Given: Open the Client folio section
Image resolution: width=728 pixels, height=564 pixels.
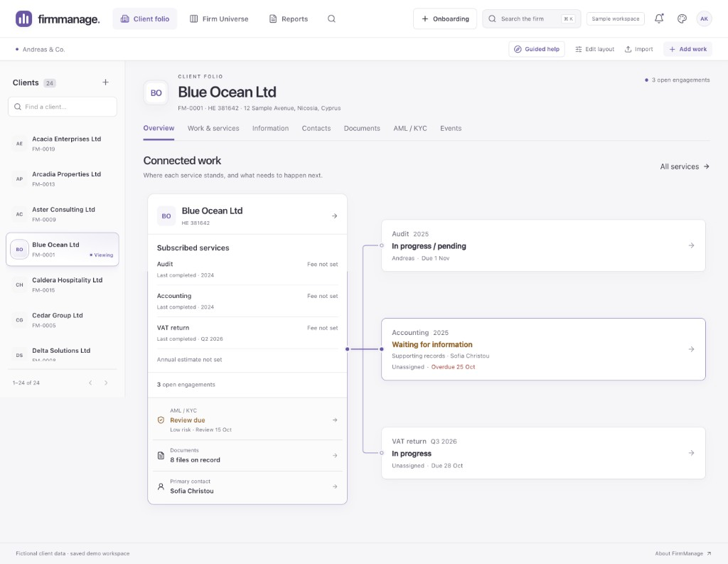Looking at the screenshot, I should pos(145,19).
